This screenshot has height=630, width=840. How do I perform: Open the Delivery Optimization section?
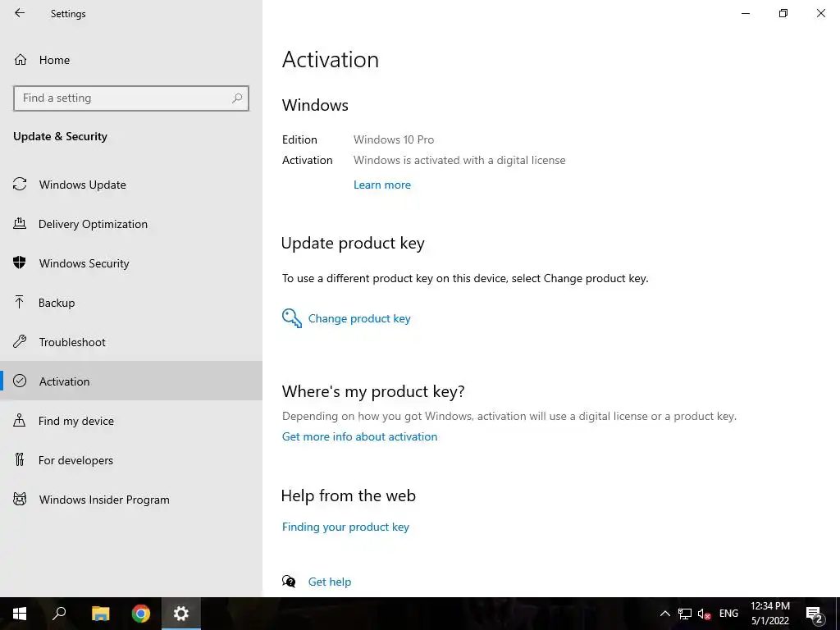coord(131,224)
